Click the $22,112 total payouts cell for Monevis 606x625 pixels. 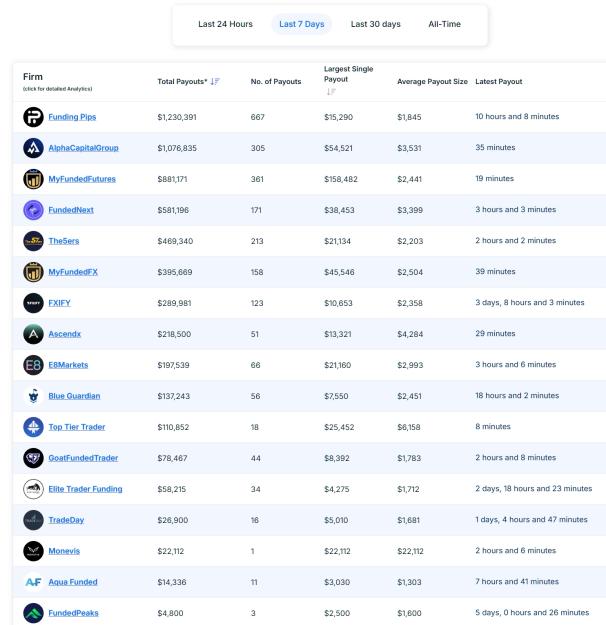(171, 551)
